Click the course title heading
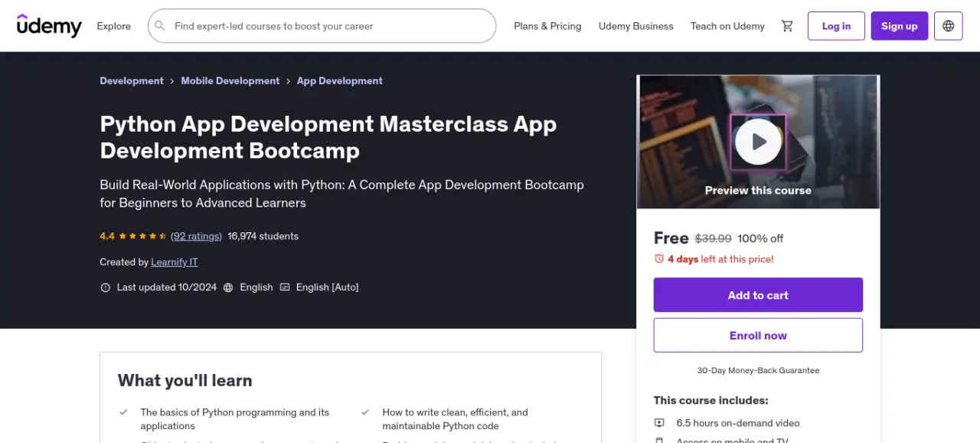This screenshot has width=980, height=443. 328,137
